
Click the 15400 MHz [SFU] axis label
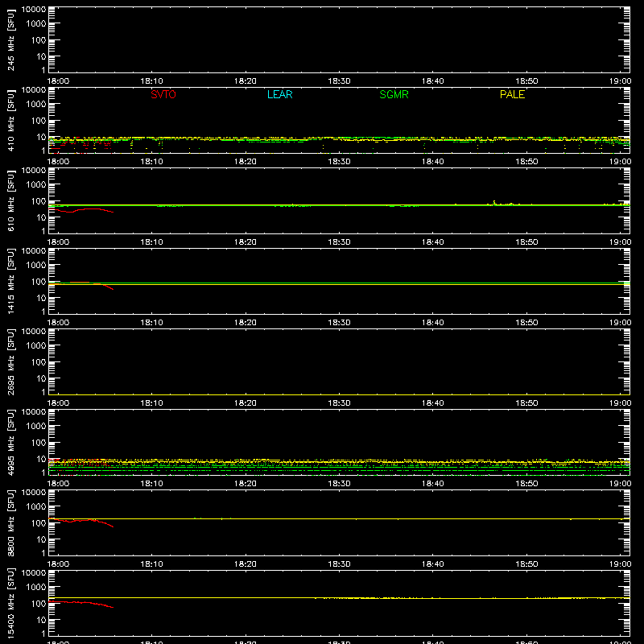10,603
